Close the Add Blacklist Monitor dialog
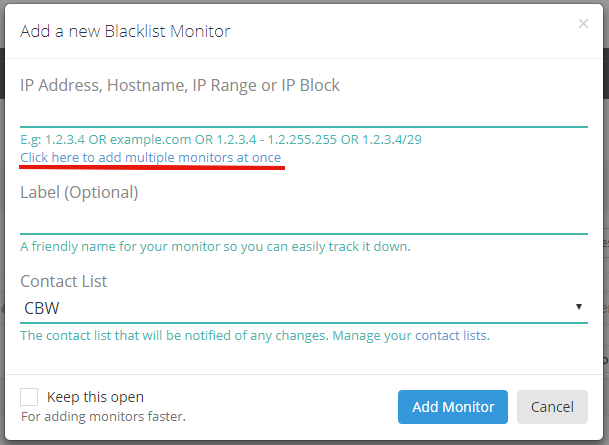This screenshot has height=445, width=609. pos(583,24)
